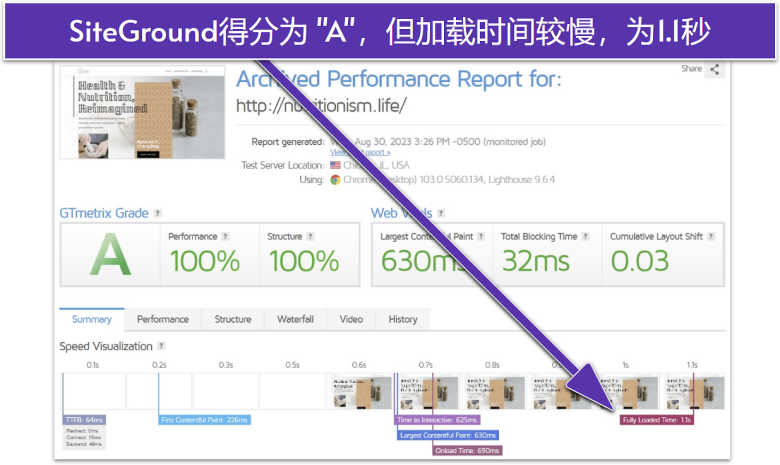Open the GTmetrix Grade help icon

158,213
